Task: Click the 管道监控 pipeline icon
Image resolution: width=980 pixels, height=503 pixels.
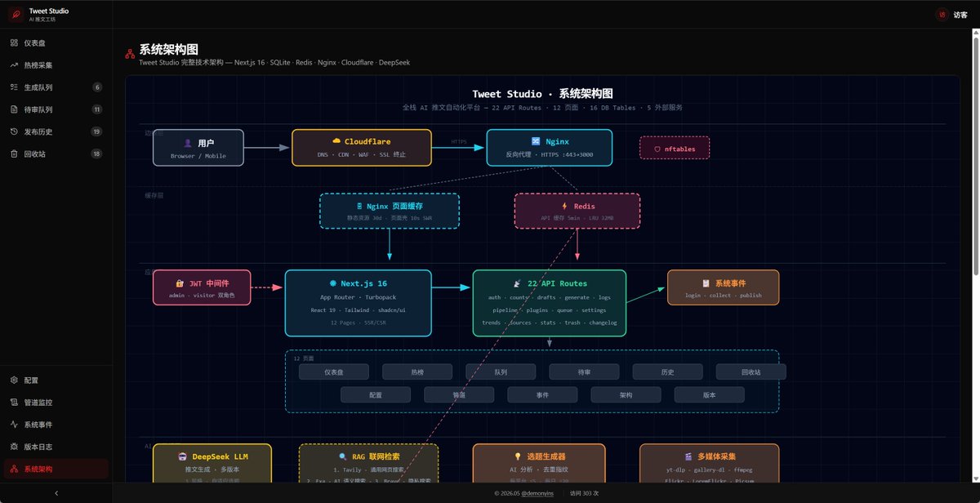Action: point(14,403)
